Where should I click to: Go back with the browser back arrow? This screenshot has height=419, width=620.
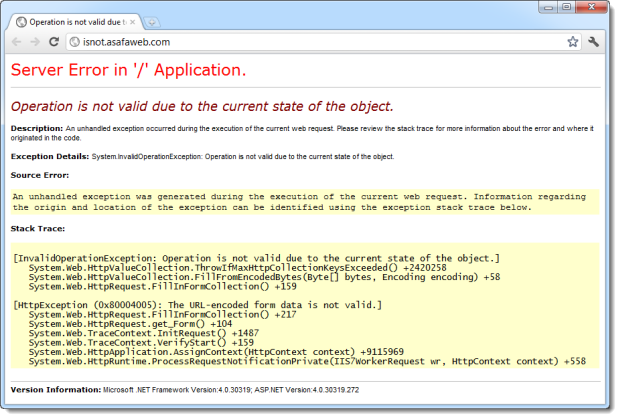tap(16, 42)
